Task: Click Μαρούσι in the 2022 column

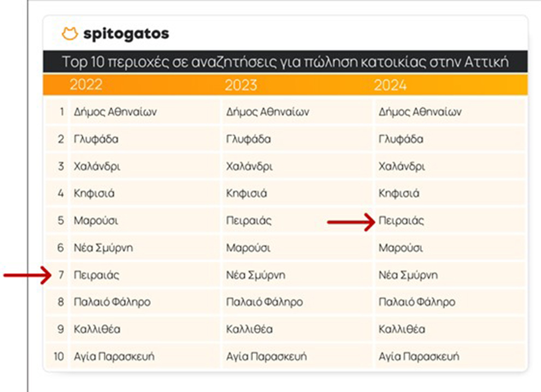Action: coord(96,221)
